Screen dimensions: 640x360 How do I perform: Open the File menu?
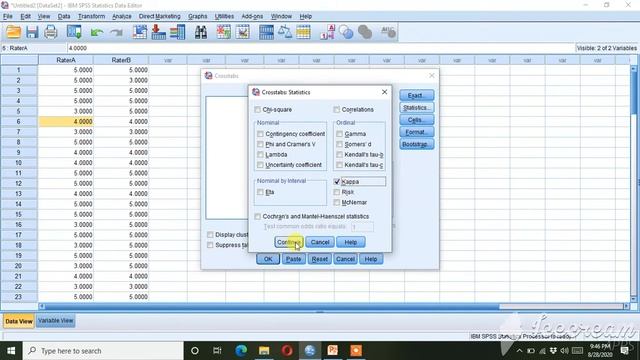[x=8, y=16]
